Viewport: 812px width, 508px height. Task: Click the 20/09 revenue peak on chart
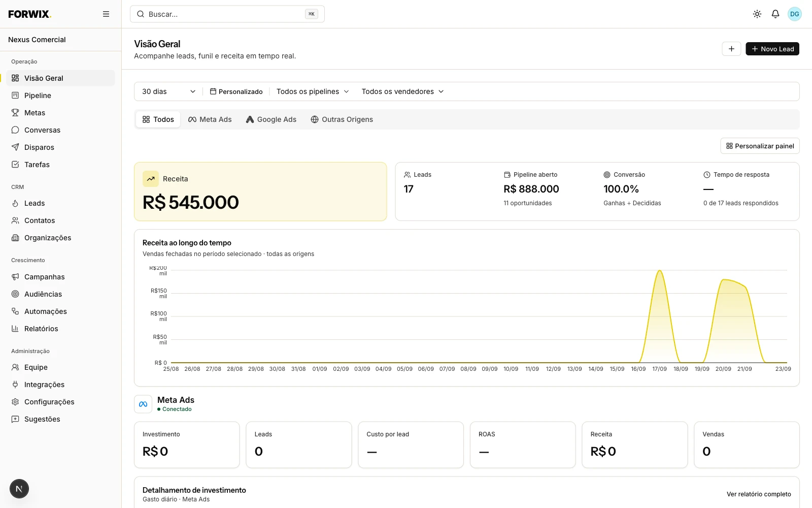724,280
